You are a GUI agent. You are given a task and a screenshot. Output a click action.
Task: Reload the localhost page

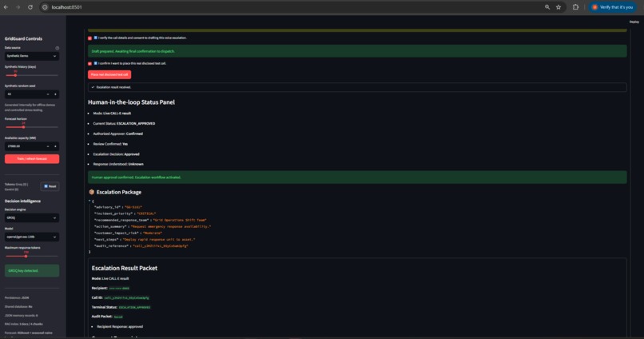(x=30, y=7)
